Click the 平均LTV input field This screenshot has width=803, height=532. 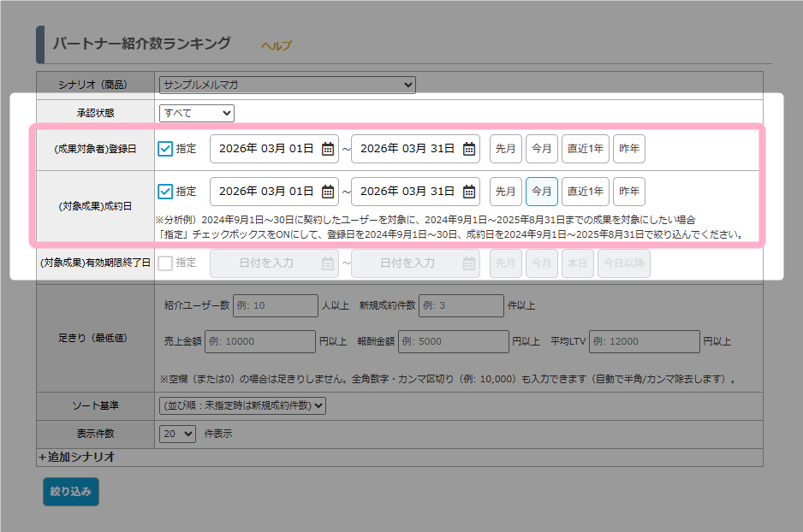click(x=643, y=341)
